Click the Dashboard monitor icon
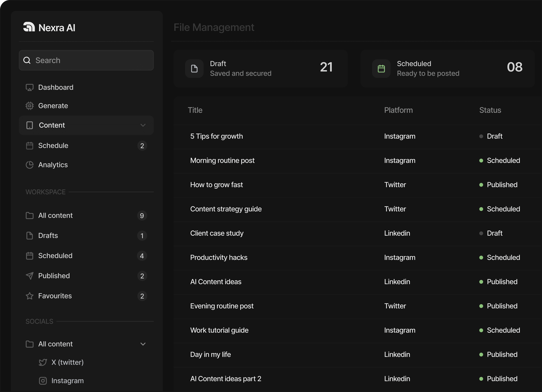 [x=29, y=87]
